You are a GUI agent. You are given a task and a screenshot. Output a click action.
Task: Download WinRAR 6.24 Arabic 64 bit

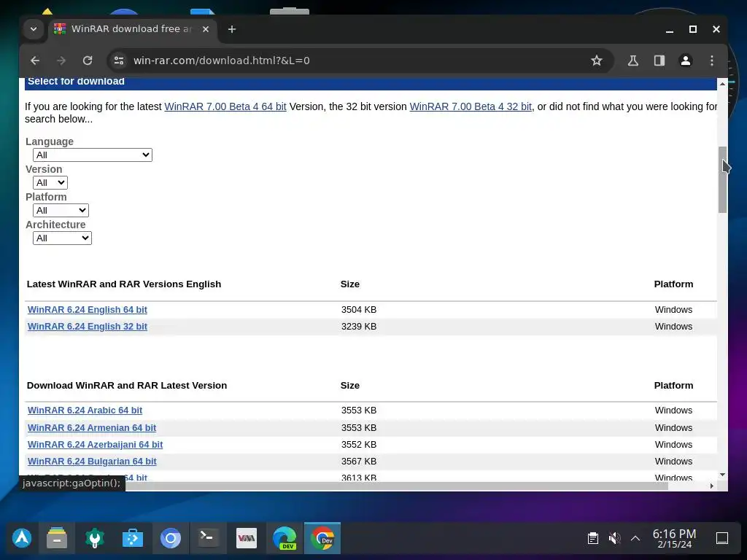pos(85,410)
